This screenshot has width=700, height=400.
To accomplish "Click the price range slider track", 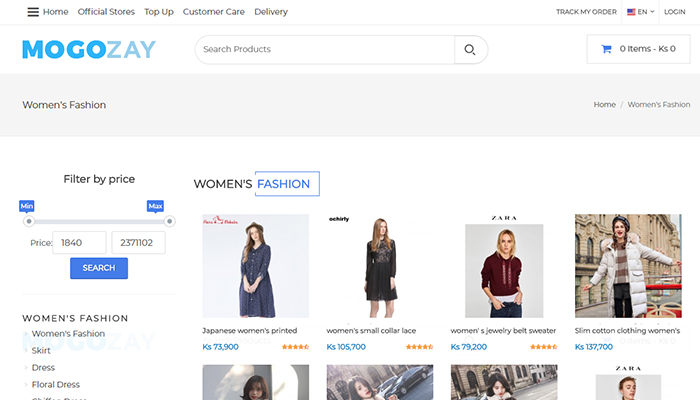I will click(x=99, y=221).
